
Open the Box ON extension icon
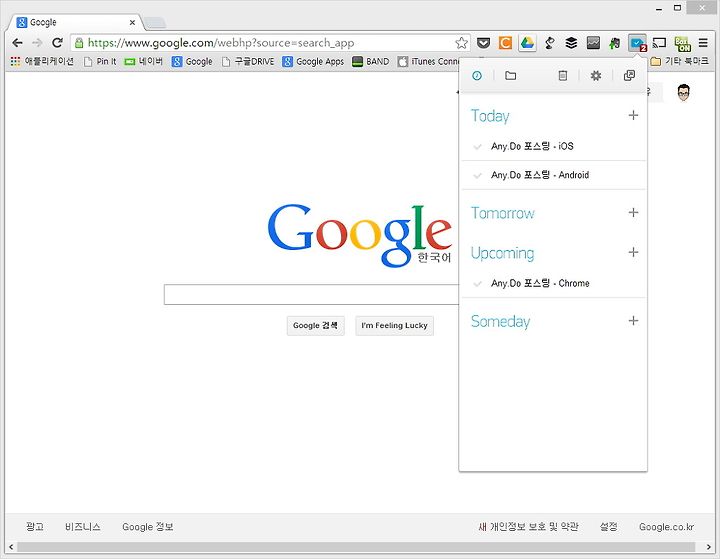pos(682,44)
